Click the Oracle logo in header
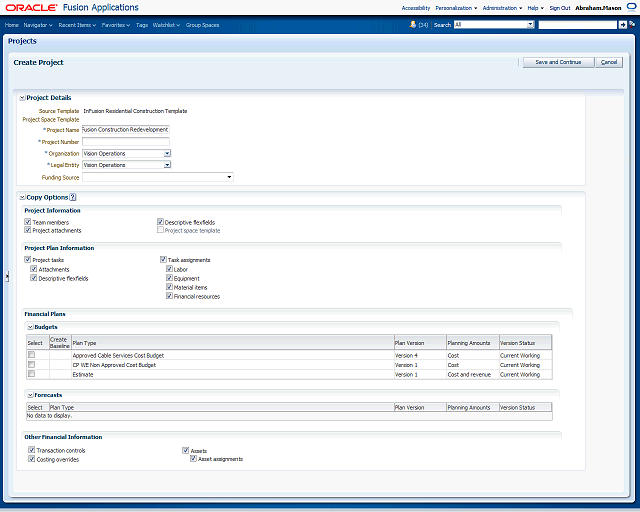This screenshot has width=640, height=512. (x=29, y=7)
